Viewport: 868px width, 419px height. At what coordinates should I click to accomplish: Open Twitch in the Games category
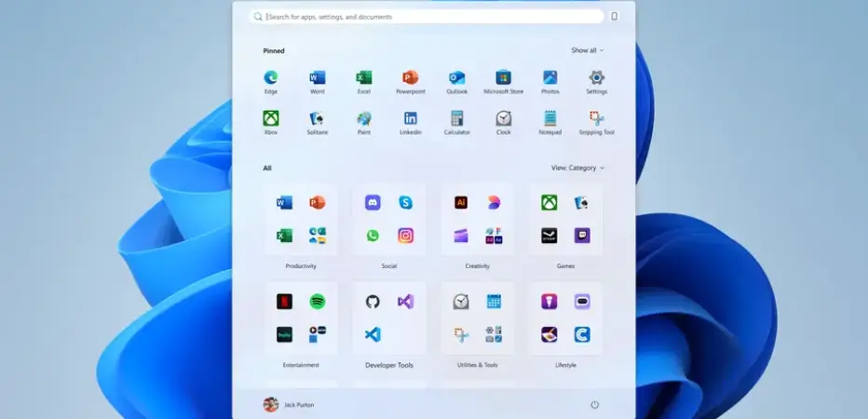coord(582,236)
